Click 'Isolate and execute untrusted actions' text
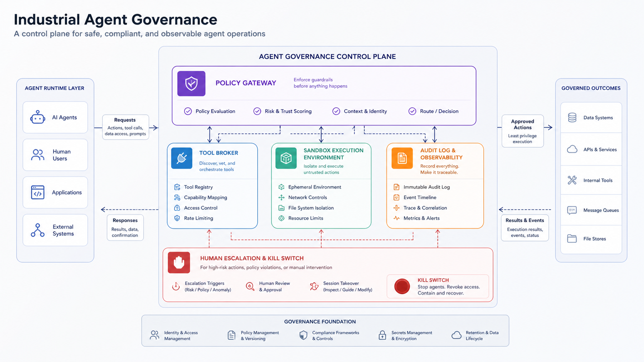Image resolution: width=644 pixels, height=362 pixels. pyautogui.click(x=324, y=169)
